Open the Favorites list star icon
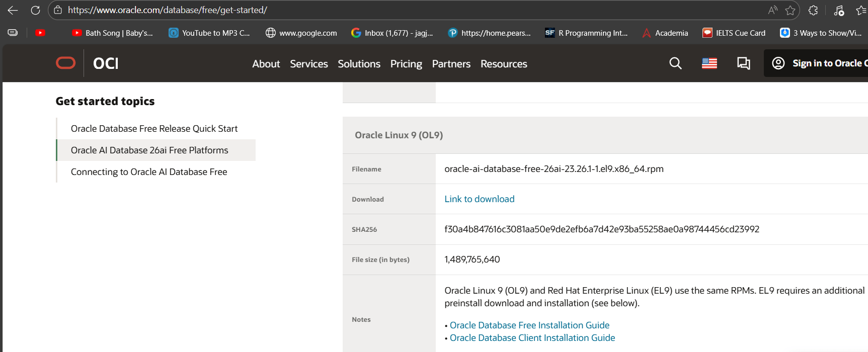Viewport: 868px width, 352px height. tap(861, 10)
